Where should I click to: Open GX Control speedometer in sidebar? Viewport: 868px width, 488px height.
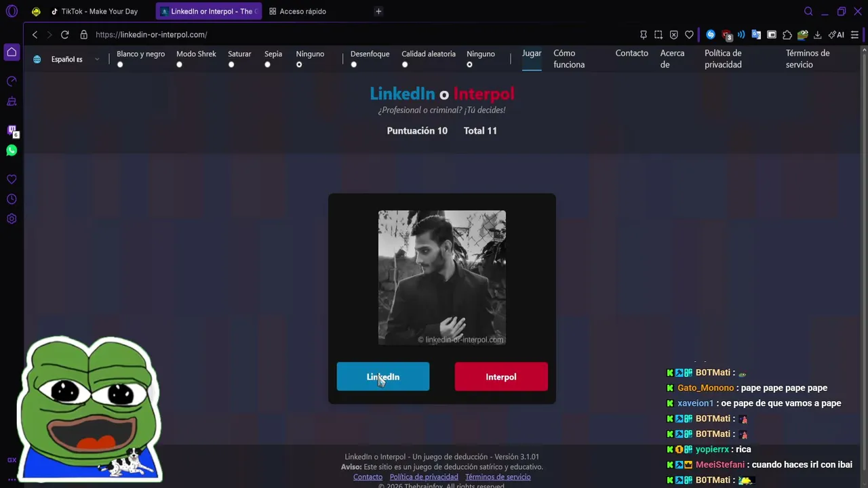(x=12, y=81)
